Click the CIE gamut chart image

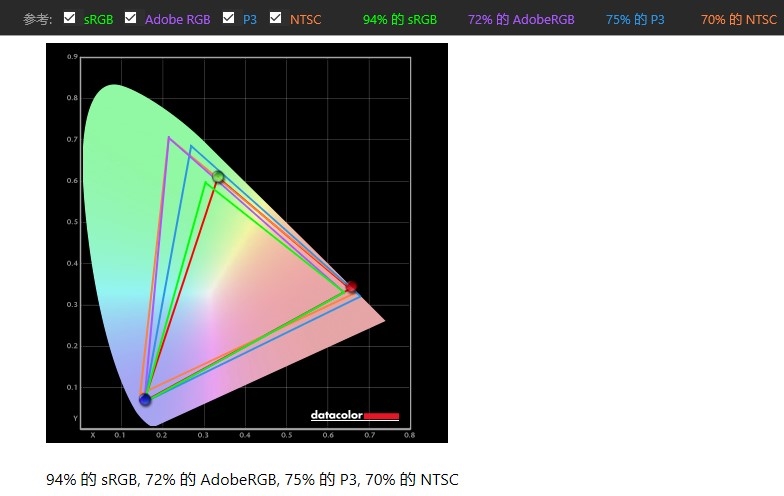coord(247,243)
